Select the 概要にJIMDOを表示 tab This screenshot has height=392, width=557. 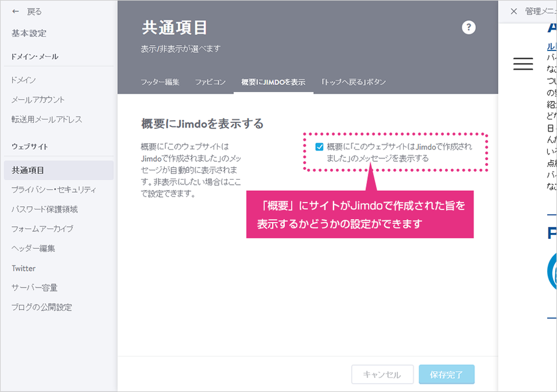point(273,82)
